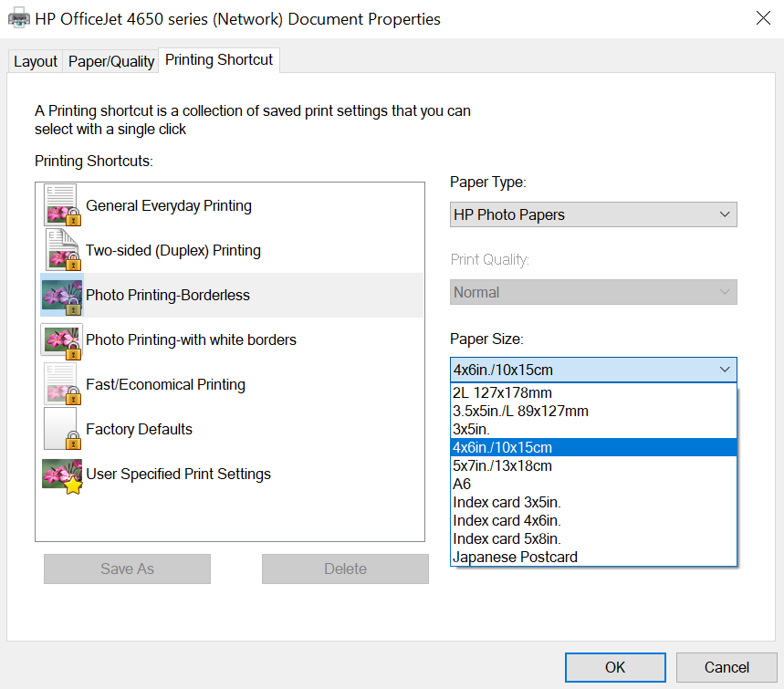Choose Index card 3x5in. size

coord(593,503)
